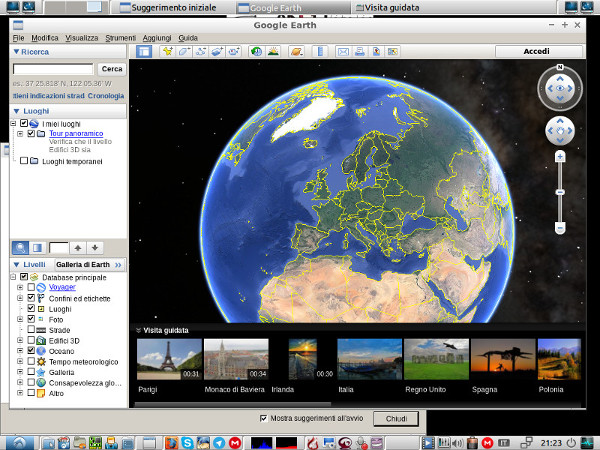This screenshot has height=450, width=600.
Task: Open the Modifica menu
Action: click(45, 38)
